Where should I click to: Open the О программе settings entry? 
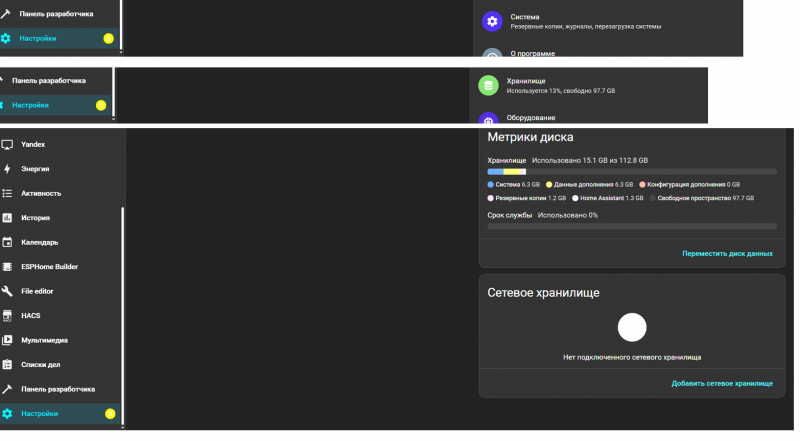pos(532,53)
